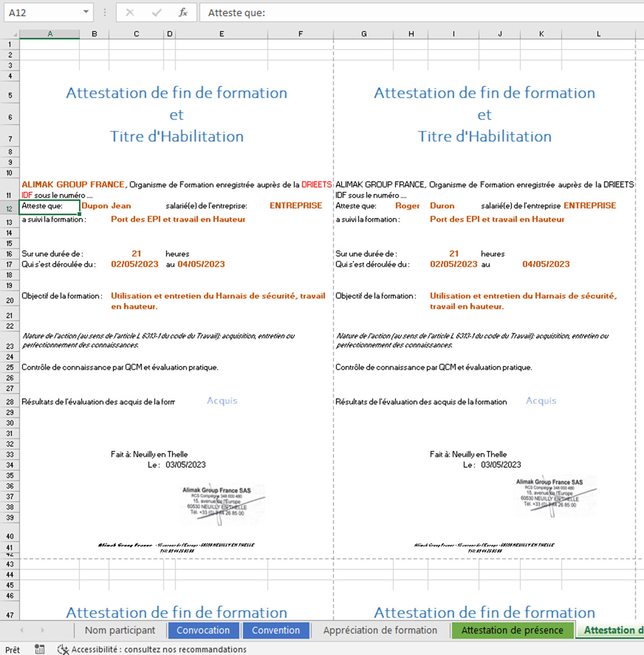Open the Name Box dropdown arrow
Screen dimensions: 644x655
tap(86, 12)
